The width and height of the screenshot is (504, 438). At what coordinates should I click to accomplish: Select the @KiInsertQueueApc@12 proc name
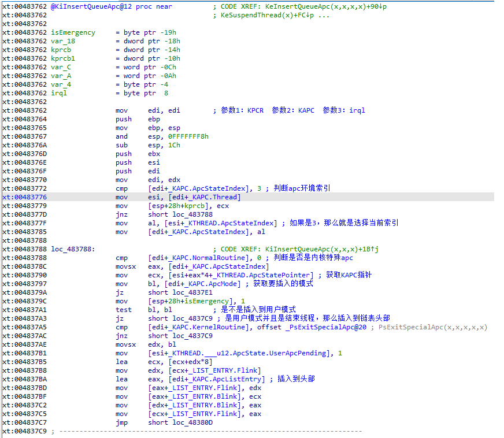(91, 6)
